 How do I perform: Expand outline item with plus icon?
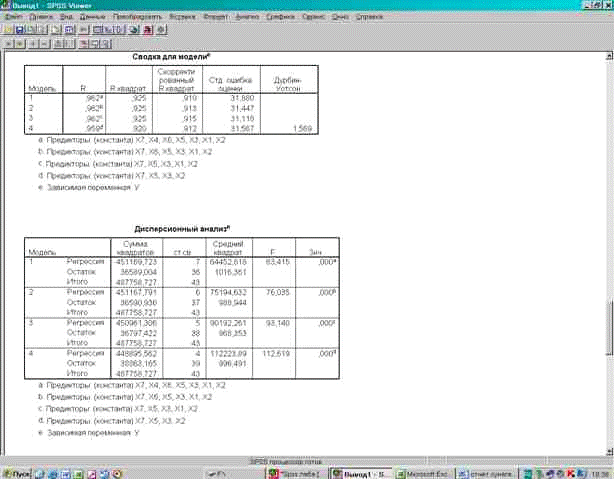click(x=35, y=45)
